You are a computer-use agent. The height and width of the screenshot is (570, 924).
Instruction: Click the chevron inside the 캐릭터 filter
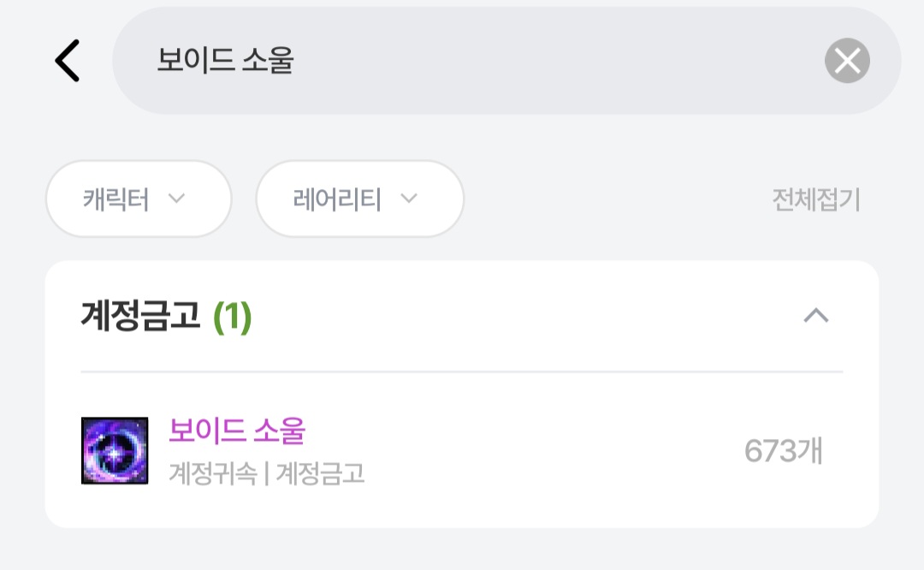pos(177,199)
